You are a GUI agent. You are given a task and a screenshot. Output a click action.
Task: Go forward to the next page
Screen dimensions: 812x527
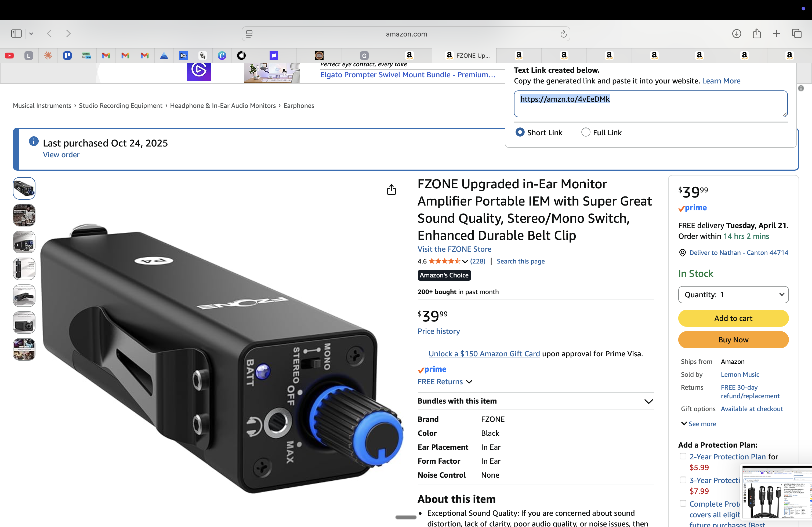coord(68,33)
